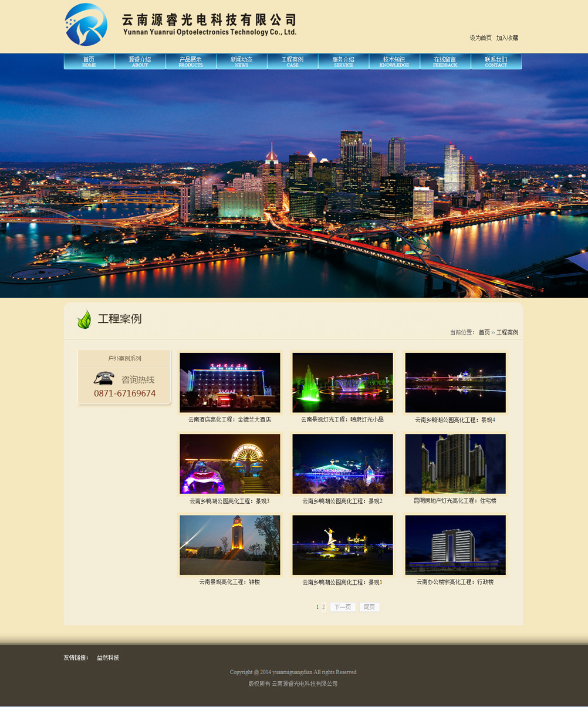
Task: Open the 钟楼 clock tower thumbnail
Action: coord(230,545)
